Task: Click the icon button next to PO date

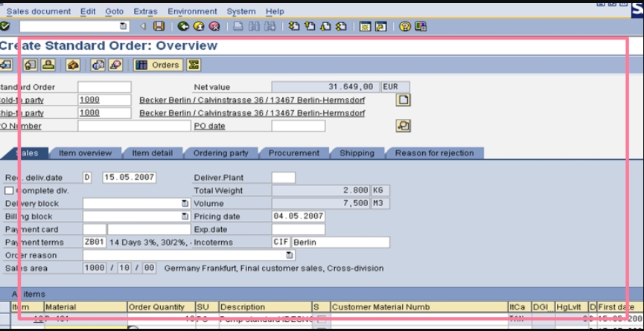Action: coord(403,126)
